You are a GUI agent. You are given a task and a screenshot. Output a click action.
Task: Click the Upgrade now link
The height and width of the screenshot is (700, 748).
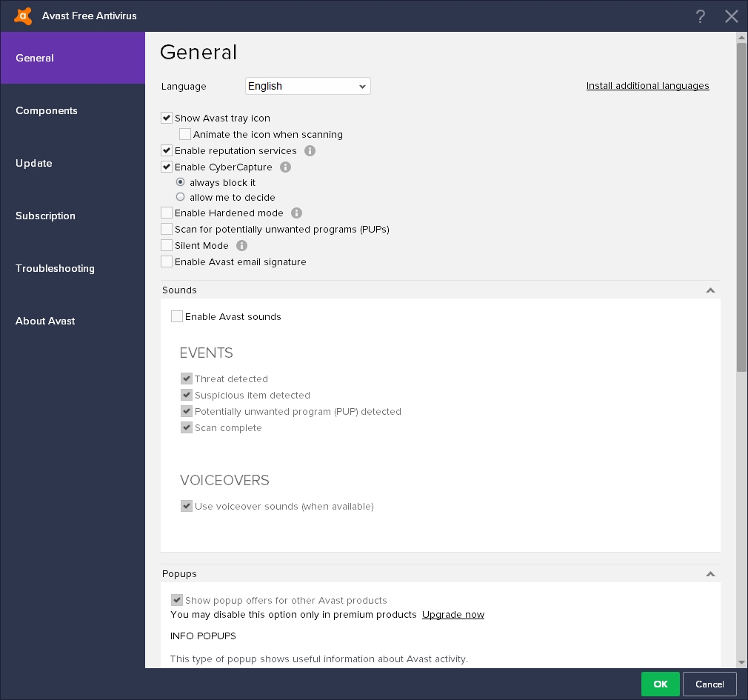point(453,615)
